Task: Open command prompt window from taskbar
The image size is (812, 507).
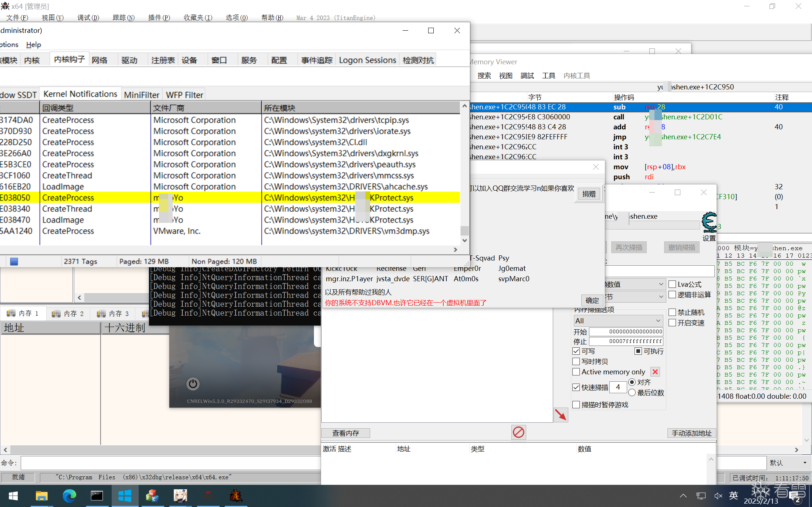Action: point(97,496)
